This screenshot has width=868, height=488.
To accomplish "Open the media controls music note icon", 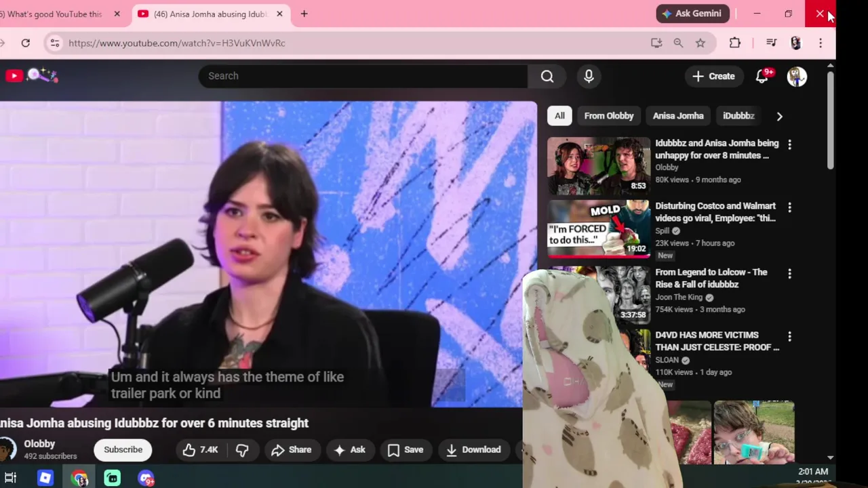I will 771,43.
